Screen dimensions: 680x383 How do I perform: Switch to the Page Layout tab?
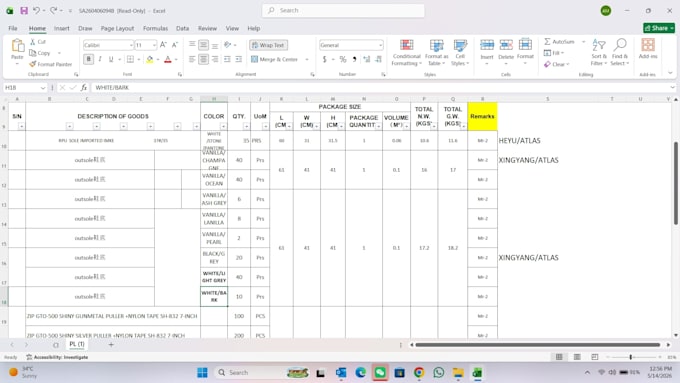click(x=117, y=28)
